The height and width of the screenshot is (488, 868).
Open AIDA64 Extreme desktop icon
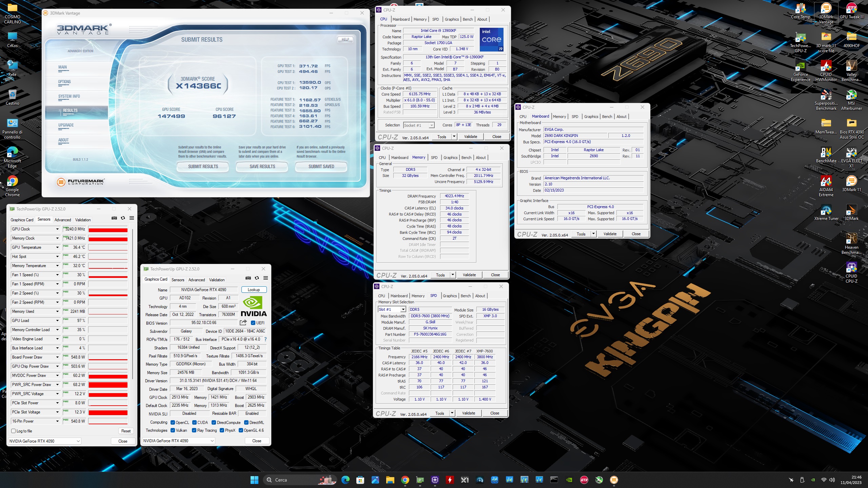tap(826, 186)
